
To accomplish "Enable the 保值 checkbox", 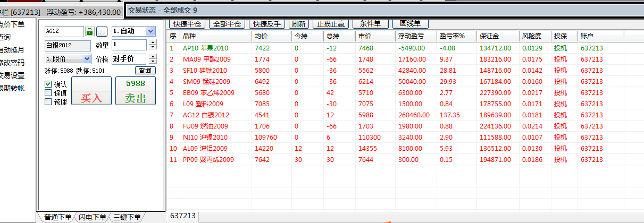I will [x=48, y=93].
